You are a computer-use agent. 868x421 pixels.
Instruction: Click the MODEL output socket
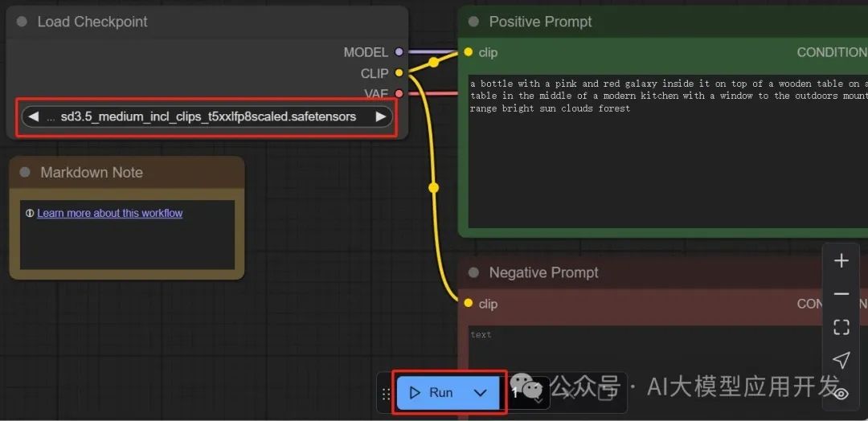click(399, 52)
